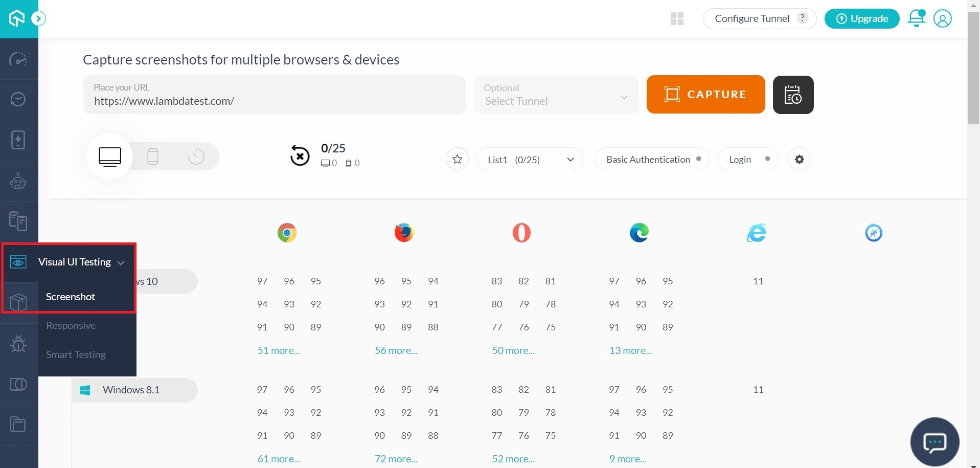Open the Select Tunnel dropdown
This screenshot has width=980, height=468.
[x=556, y=95]
